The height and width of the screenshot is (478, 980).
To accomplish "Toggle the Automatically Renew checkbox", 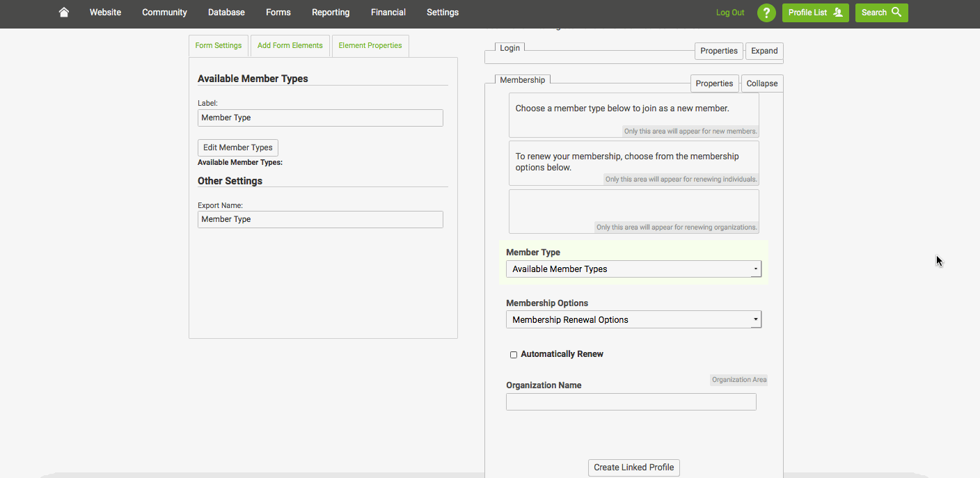I will click(x=514, y=355).
